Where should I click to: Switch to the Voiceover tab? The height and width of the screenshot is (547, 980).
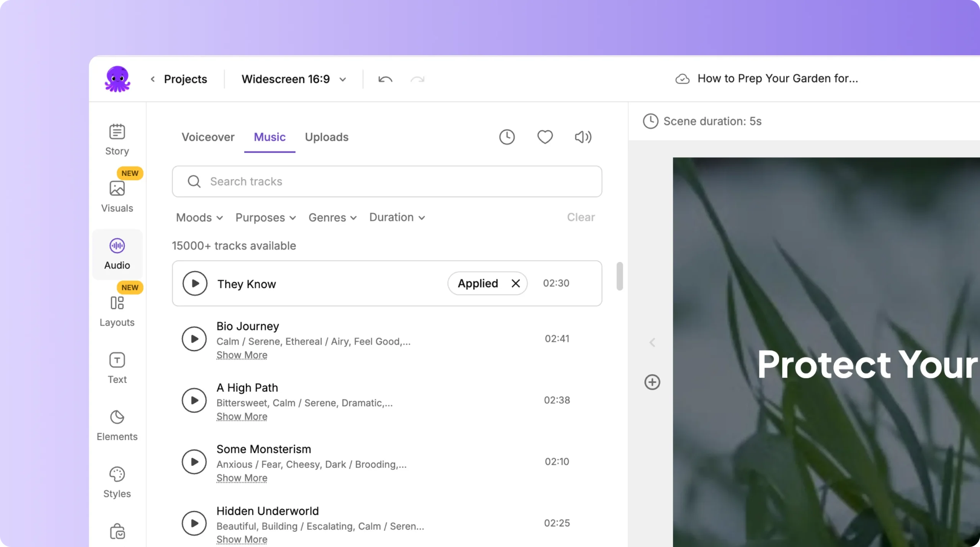(208, 137)
